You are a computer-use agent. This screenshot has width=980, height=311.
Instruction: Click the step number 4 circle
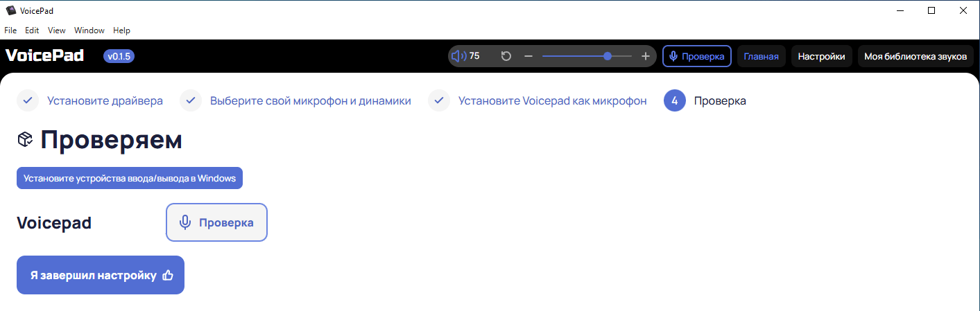[675, 100]
